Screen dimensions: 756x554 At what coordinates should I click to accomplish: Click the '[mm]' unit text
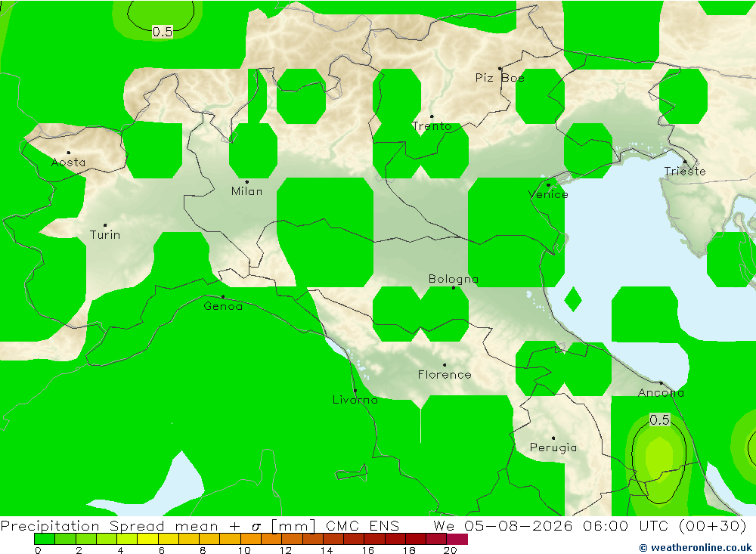293,525
